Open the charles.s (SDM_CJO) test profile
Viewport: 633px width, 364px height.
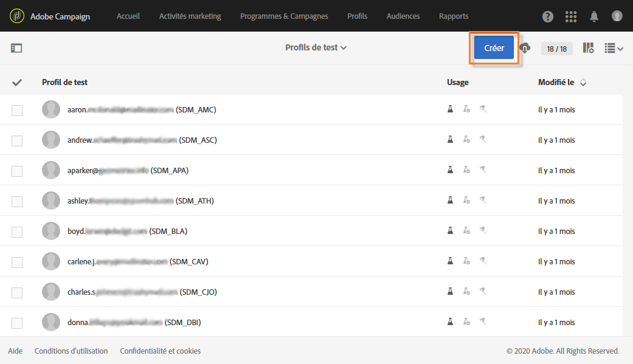142,292
